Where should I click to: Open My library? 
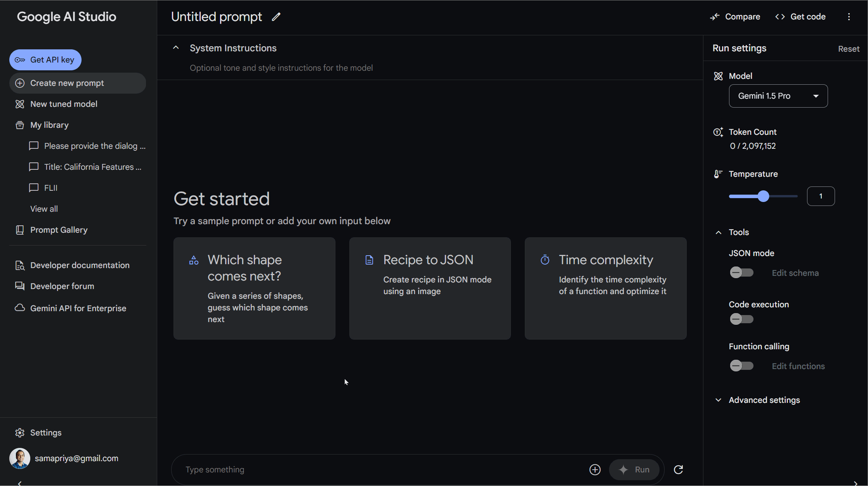(x=78, y=125)
